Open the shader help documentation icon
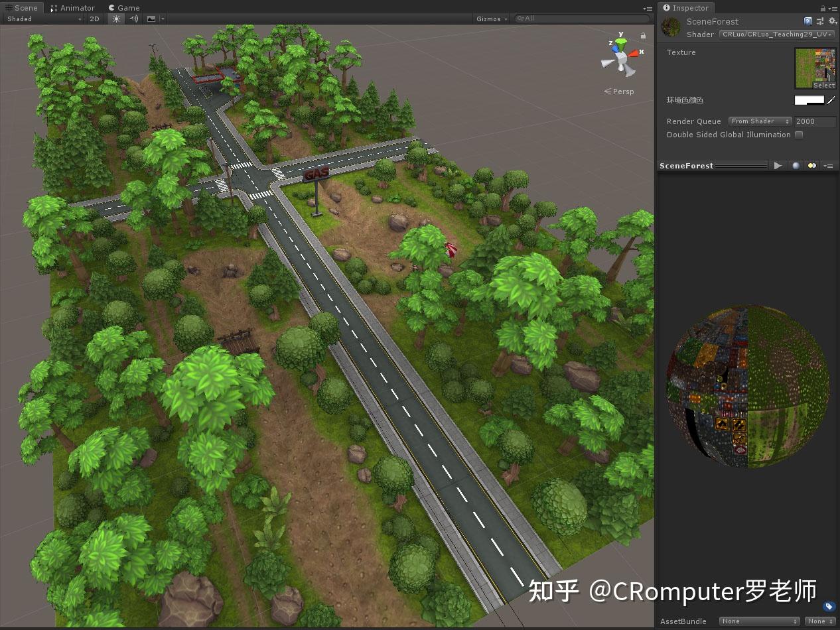 pyautogui.click(x=807, y=21)
